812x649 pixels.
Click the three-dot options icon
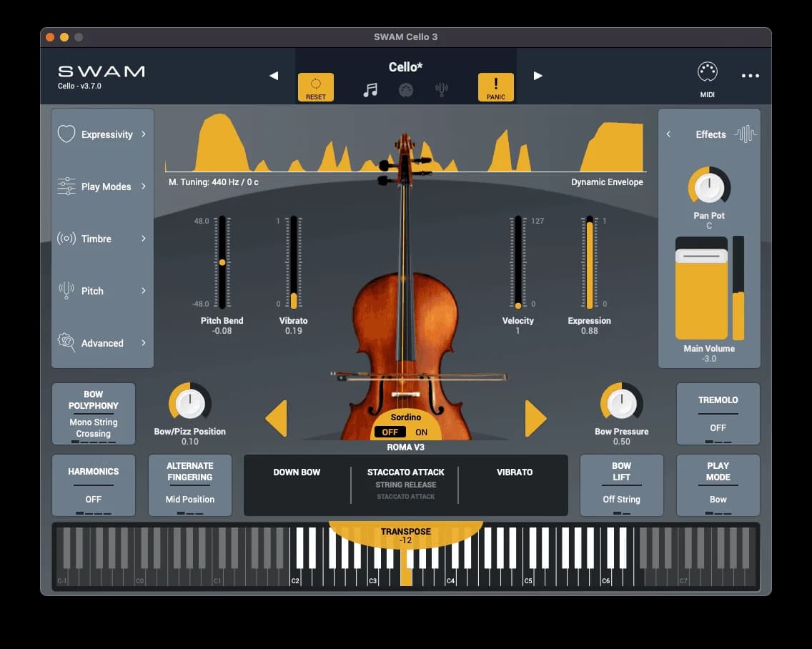tap(750, 74)
